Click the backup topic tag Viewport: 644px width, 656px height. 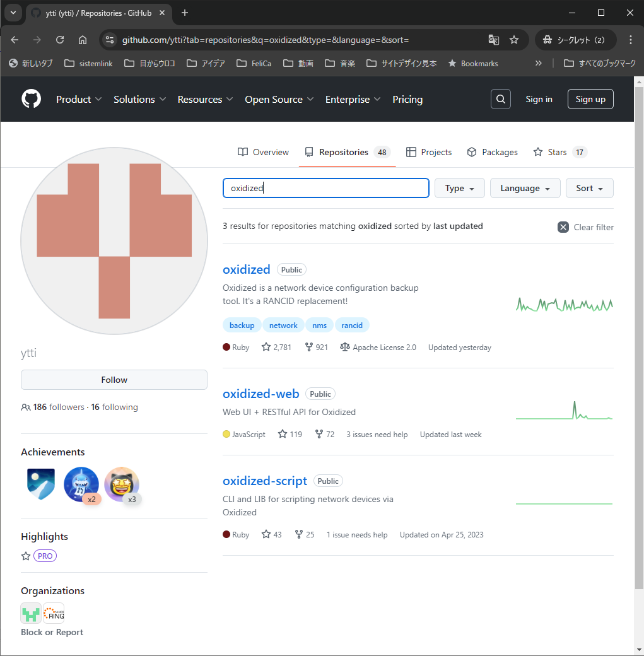click(x=242, y=325)
